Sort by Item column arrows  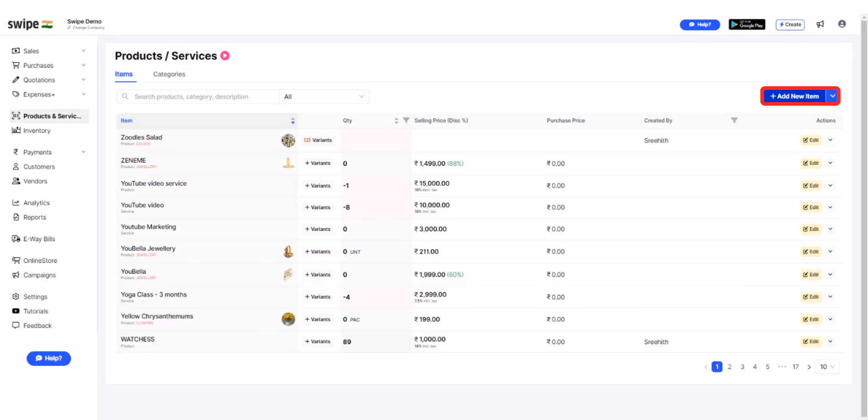(x=292, y=121)
